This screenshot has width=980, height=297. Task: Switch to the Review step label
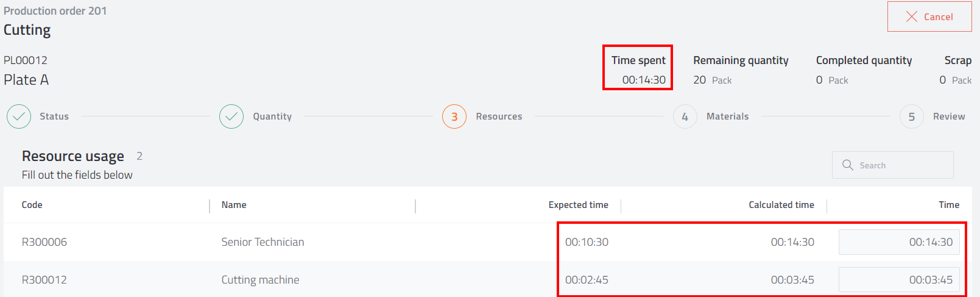coord(949,116)
